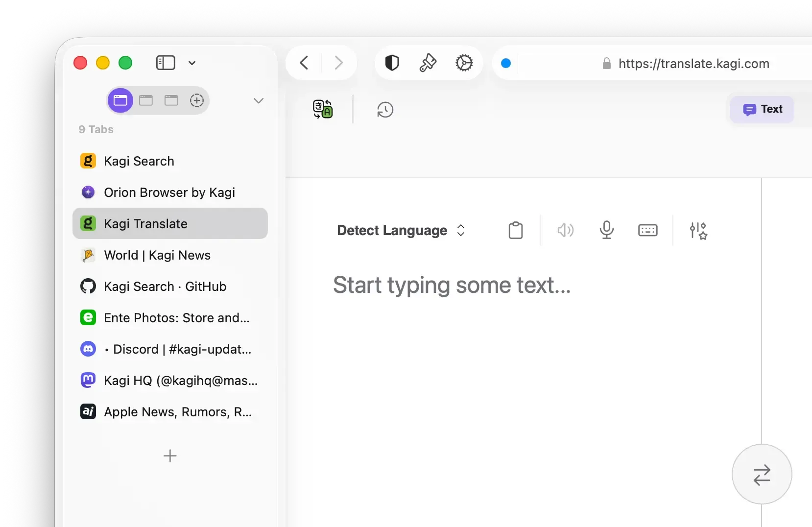Start voice input with microphone

tap(607, 230)
